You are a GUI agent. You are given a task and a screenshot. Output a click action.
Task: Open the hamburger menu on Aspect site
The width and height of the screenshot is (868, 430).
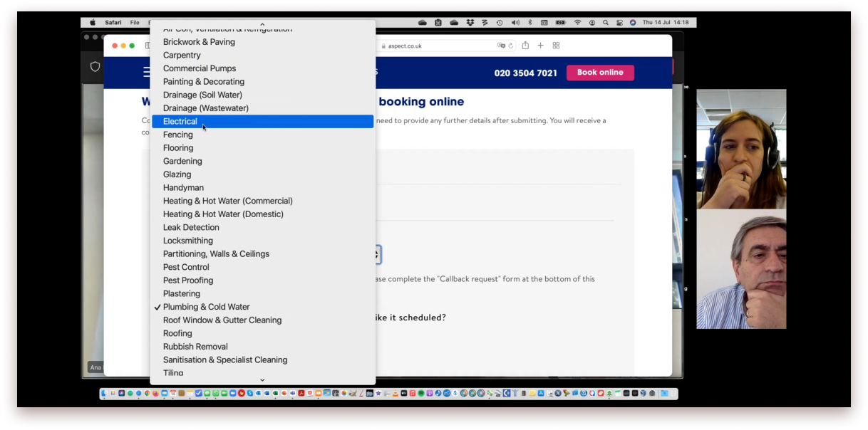click(146, 72)
